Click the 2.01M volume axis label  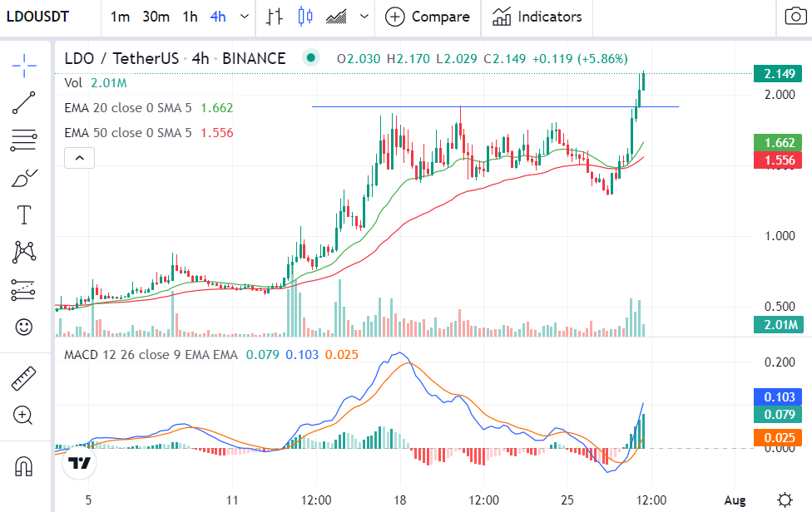778,325
